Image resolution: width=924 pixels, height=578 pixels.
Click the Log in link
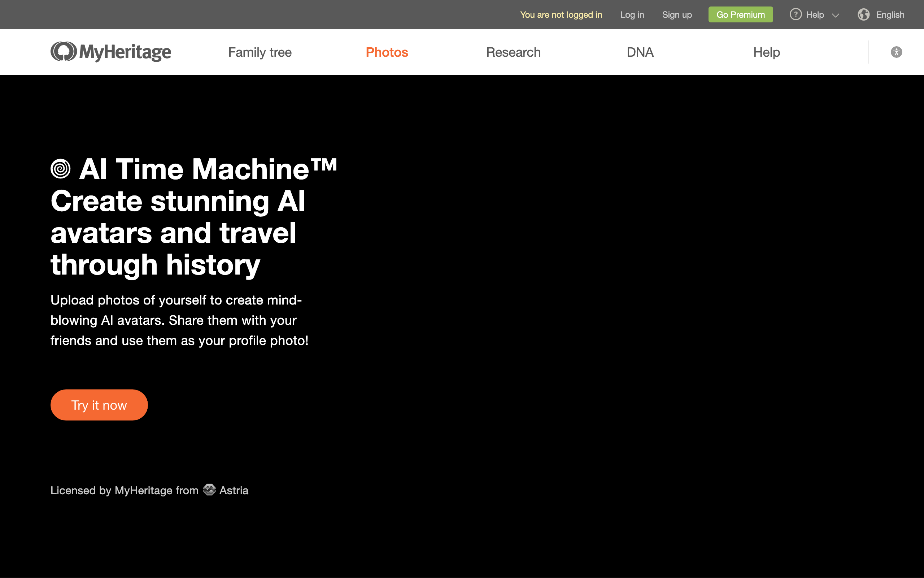[x=632, y=14]
